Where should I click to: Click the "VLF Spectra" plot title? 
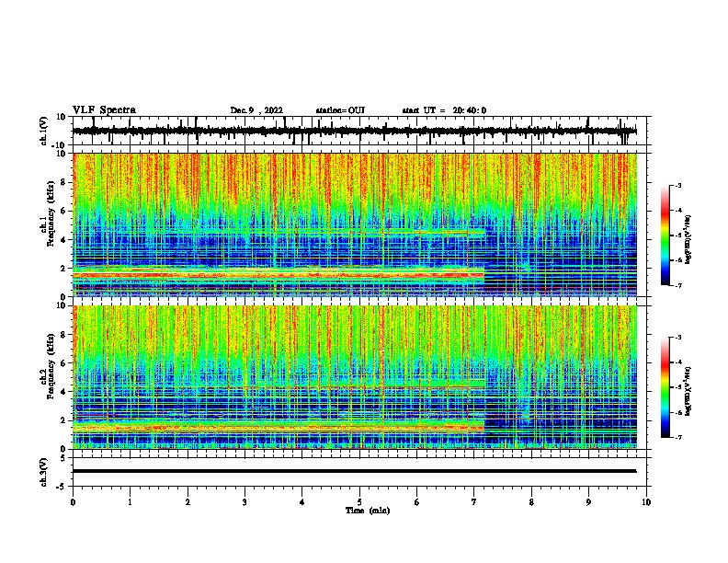[x=104, y=110]
